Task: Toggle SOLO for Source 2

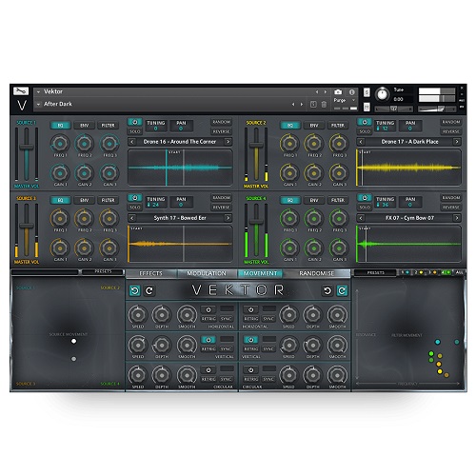Action: (x=365, y=131)
